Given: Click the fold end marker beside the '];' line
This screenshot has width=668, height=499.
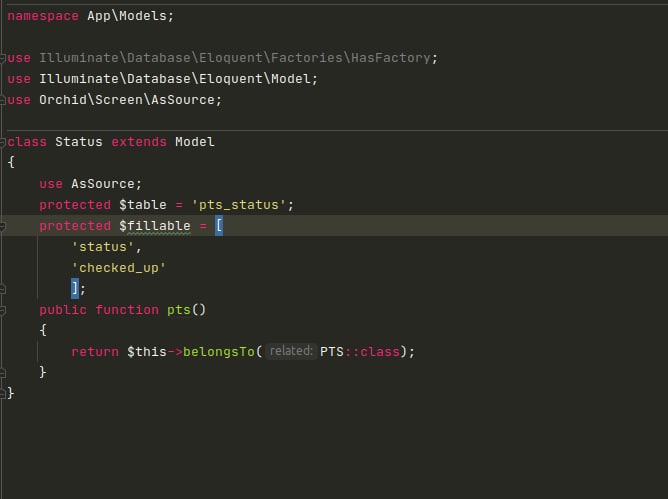Looking at the screenshot, I should tap(2, 289).
